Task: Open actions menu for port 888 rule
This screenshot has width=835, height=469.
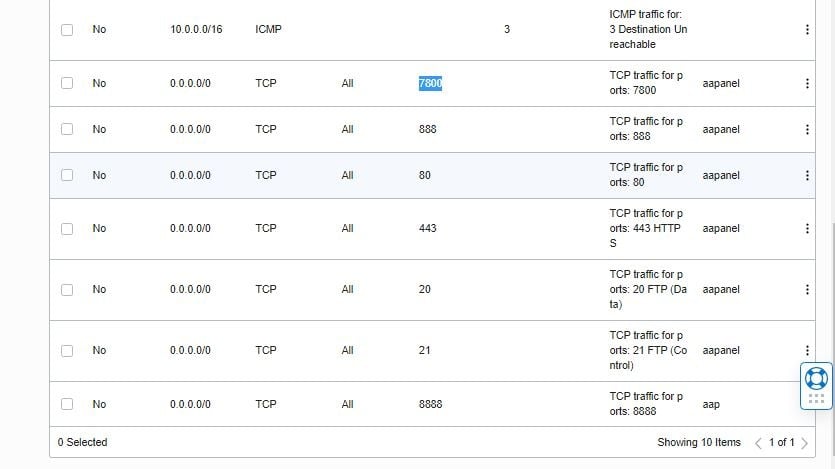Action: click(807, 129)
